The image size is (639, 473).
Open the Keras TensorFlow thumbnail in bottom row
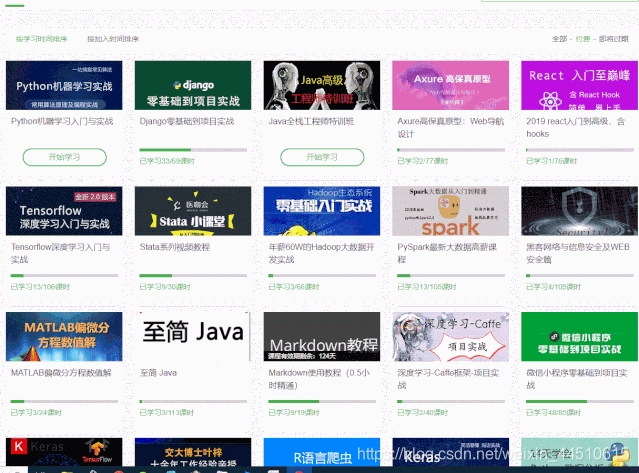coord(64,452)
